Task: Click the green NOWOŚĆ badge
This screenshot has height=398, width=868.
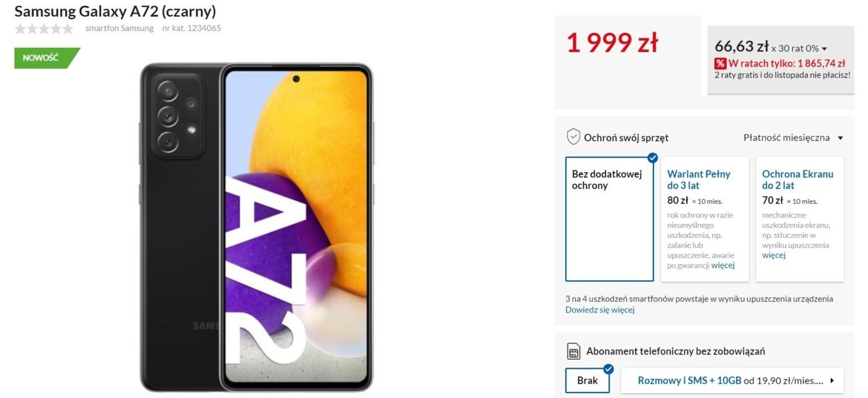Action: click(46, 58)
